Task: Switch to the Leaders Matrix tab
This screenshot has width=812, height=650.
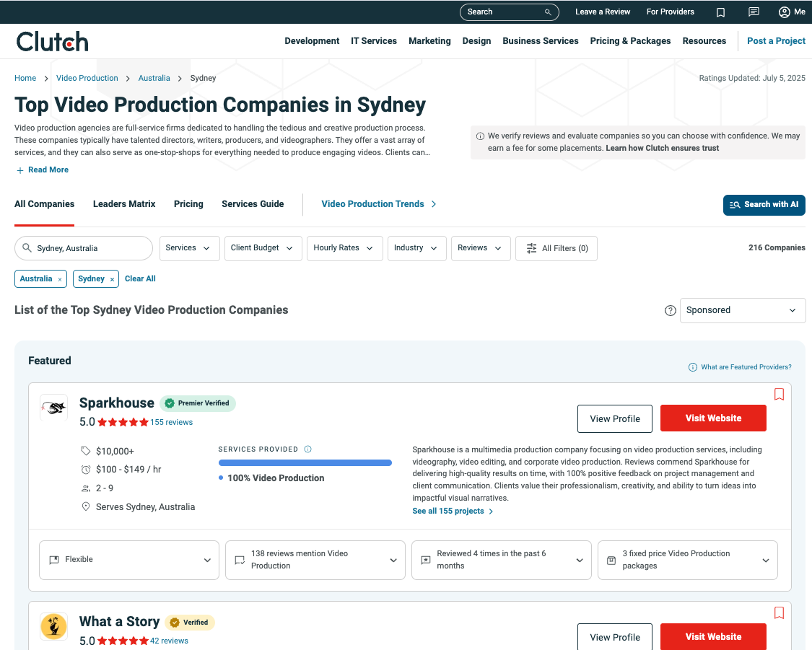Action: pyautogui.click(x=123, y=204)
